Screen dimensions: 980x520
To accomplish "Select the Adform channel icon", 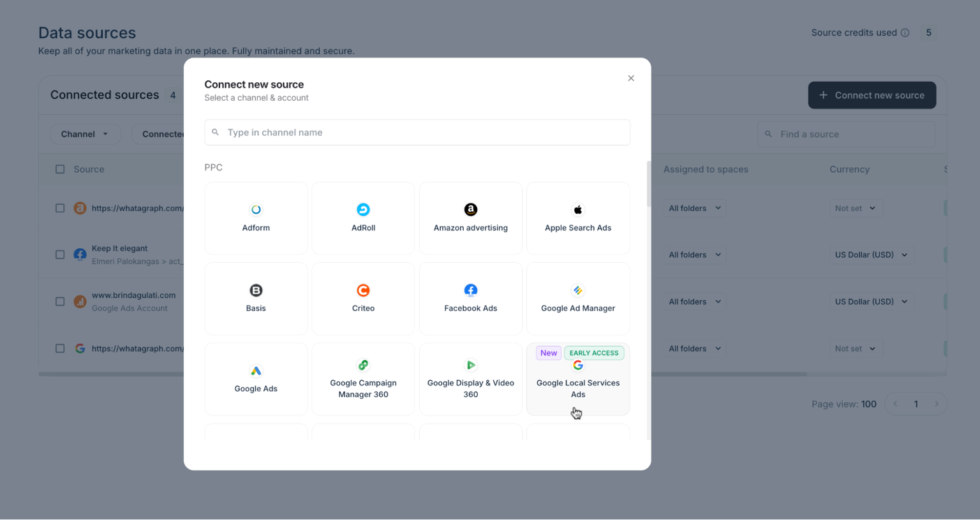I will (x=255, y=218).
